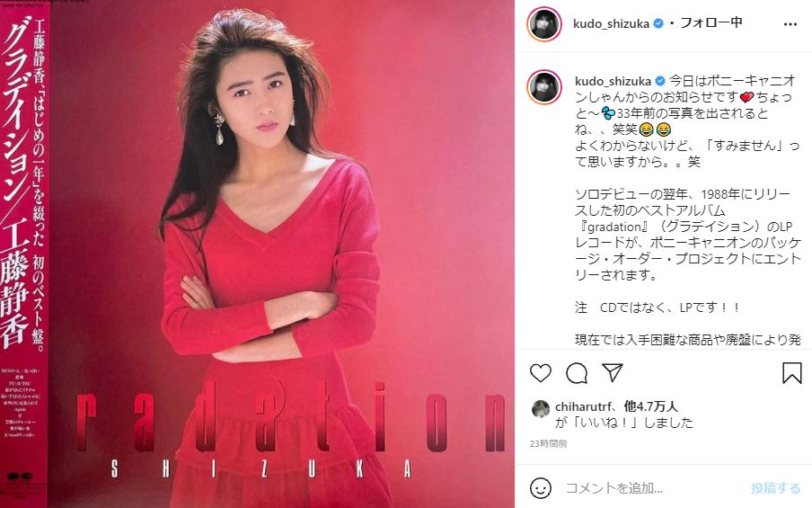Click the 23時間前 timestamp
812x508 pixels.
coord(549,444)
